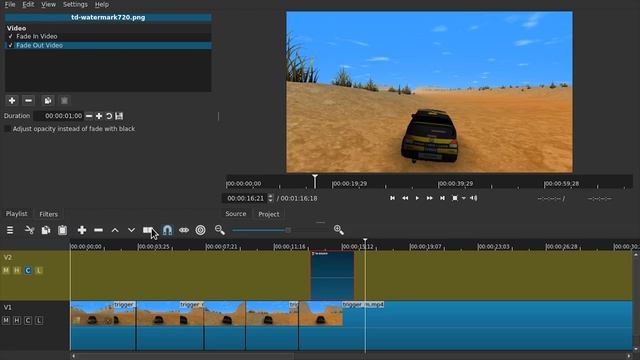Screen dimensions: 640x360
Task: Switch to the Filters tab
Action: (49, 214)
